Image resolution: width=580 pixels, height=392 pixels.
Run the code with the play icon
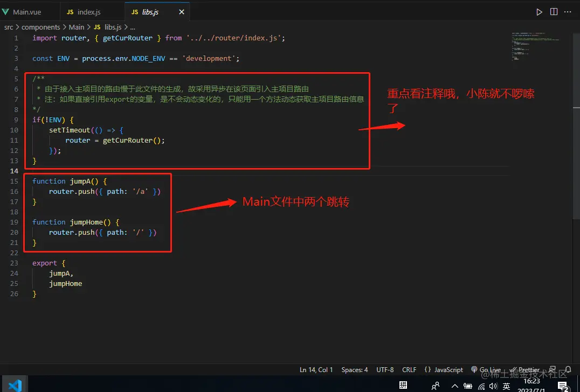click(539, 12)
